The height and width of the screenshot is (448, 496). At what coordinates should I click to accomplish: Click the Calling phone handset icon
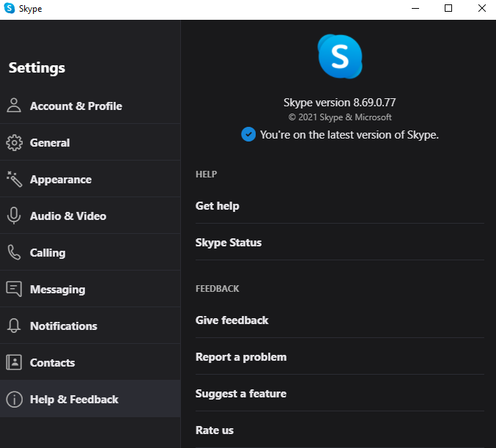[14, 252]
